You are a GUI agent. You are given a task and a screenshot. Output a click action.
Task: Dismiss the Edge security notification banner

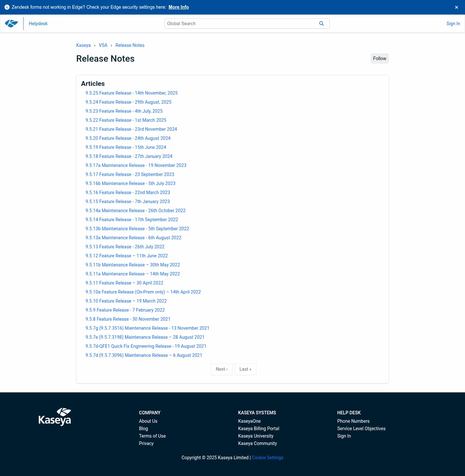(x=456, y=7)
